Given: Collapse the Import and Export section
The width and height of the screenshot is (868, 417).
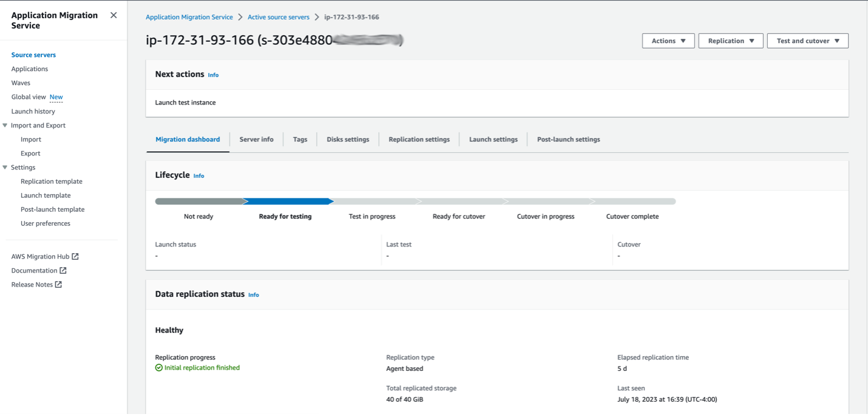Looking at the screenshot, I should (x=5, y=126).
